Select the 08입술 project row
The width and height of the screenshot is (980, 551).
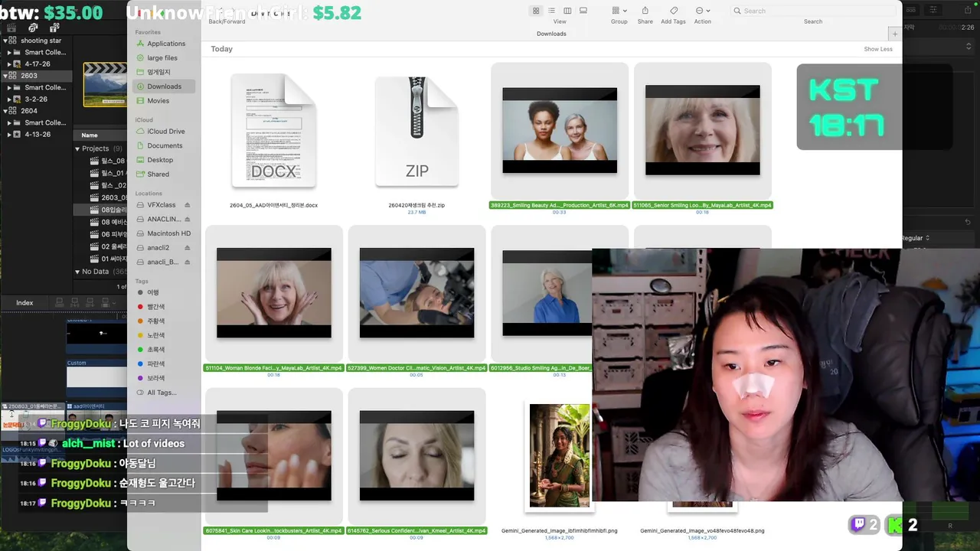[100, 210]
